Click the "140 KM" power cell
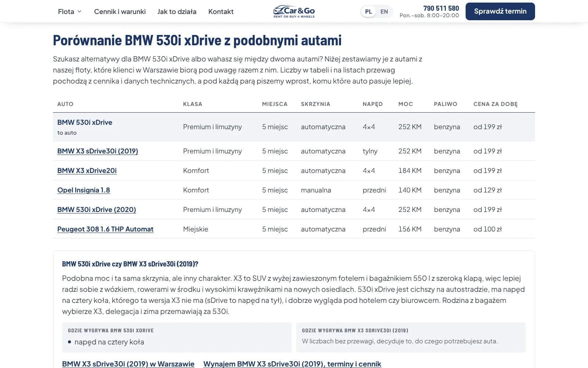This screenshot has height=368, width=588. coord(410,190)
